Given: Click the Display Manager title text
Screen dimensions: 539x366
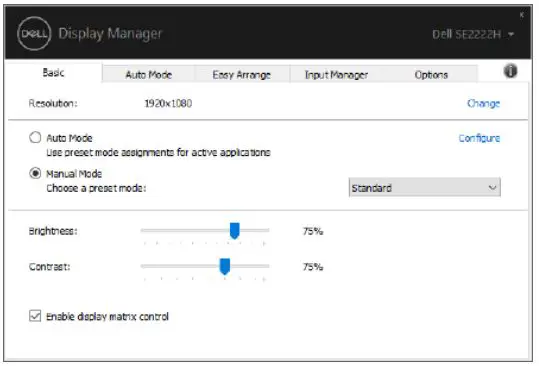Looking at the screenshot, I should 110,34.
